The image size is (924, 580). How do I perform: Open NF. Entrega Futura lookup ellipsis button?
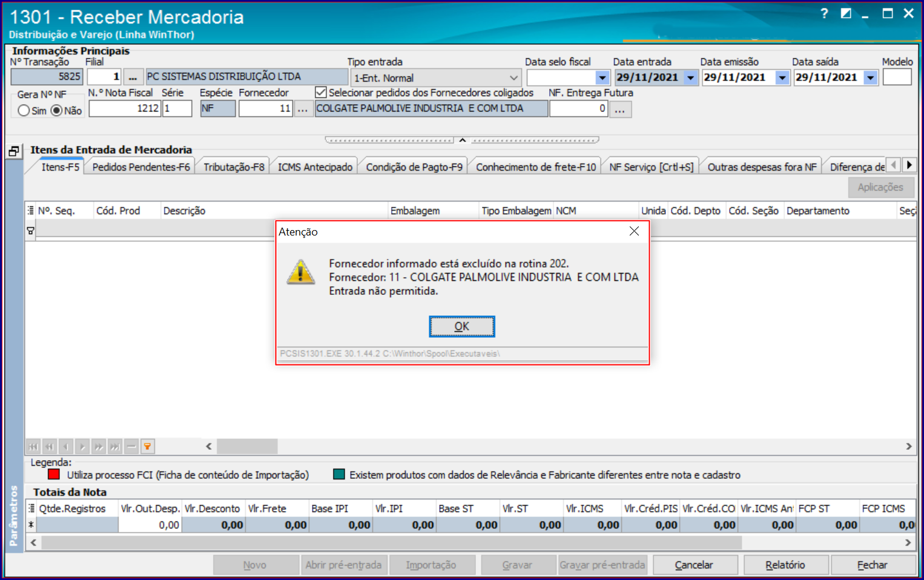(620, 109)
